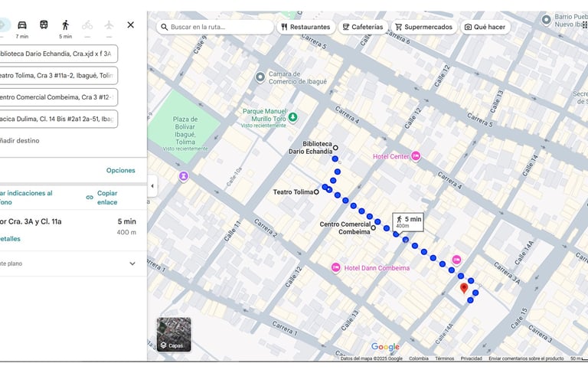The image size is (588, 373).
Task: Click the Hotel Dann Combeima pin
Action: pyautogui.click(x=335, y=267)
